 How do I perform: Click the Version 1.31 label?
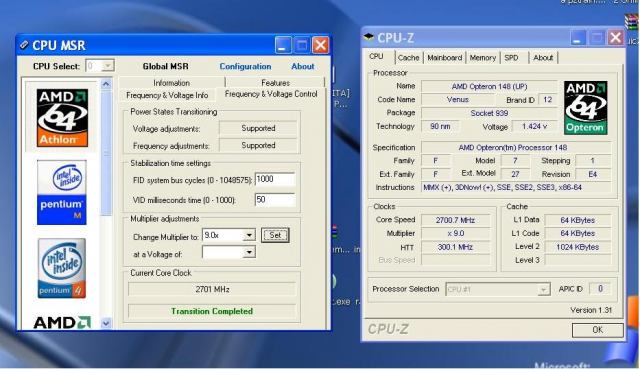pos(591,310)
